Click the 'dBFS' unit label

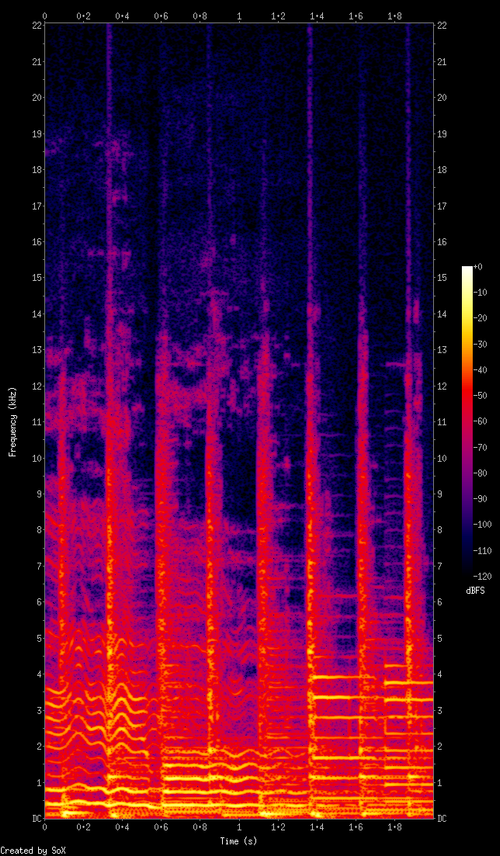474,591
